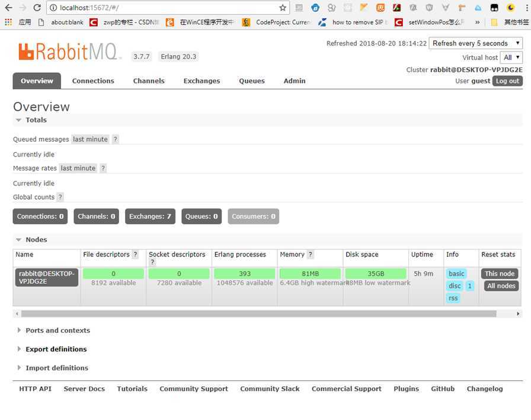Viewport: 531px width, 420px height.
Task: Open the Plugins link
Action: tap(406, 389)
